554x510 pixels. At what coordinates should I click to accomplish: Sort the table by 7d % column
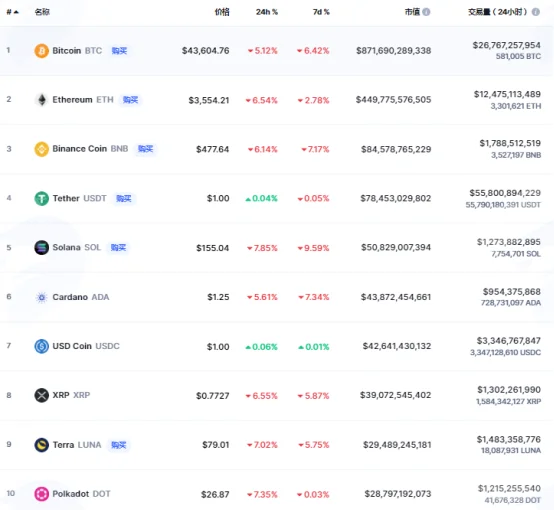(x=321, y=12)
